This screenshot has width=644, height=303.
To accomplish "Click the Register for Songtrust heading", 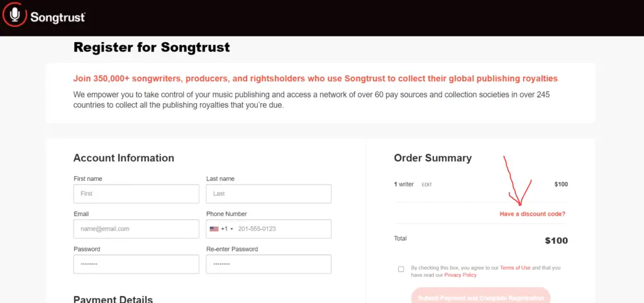I will click(x=152, y=47).
